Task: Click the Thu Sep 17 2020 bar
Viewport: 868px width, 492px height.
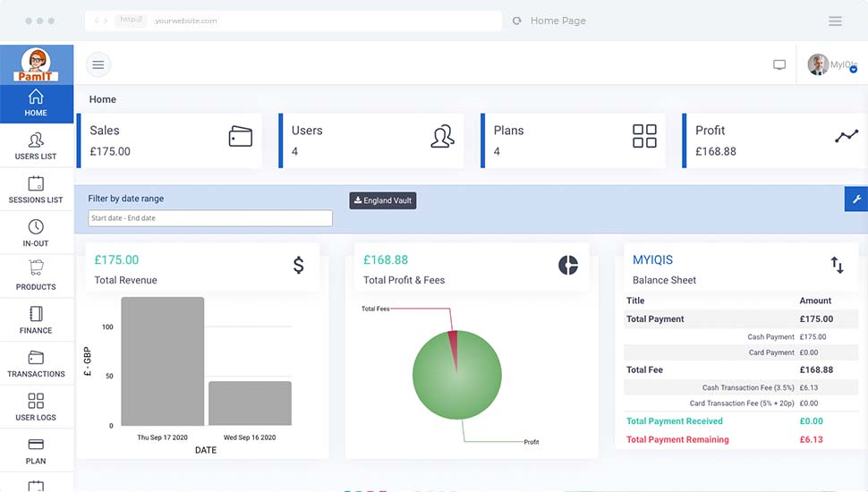Action: [163, 361]
